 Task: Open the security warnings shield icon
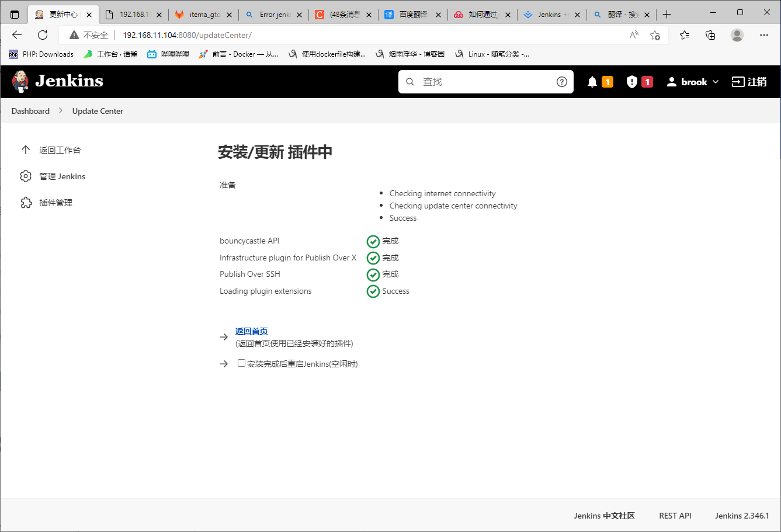[x=631, y=82]
